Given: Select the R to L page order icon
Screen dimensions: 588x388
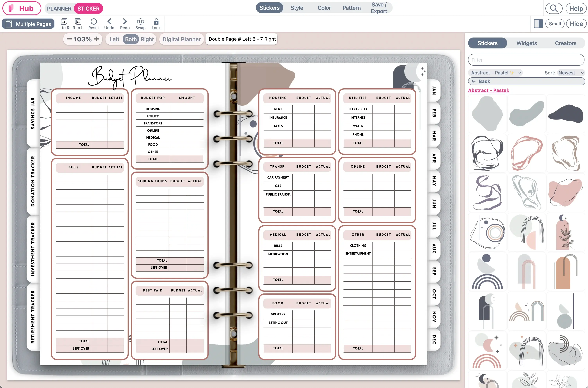Looking at the screenshot, I should coord(78,23).
